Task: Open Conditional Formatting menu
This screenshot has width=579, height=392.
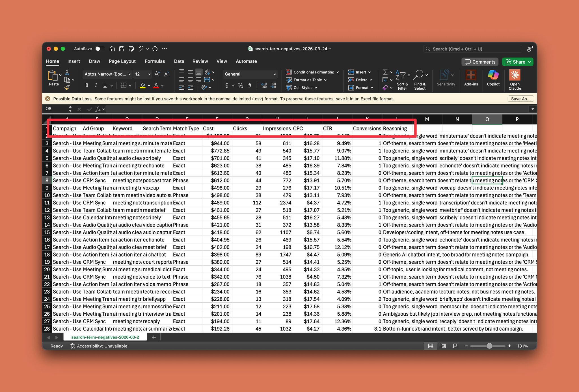Action: tap(312, 72)
